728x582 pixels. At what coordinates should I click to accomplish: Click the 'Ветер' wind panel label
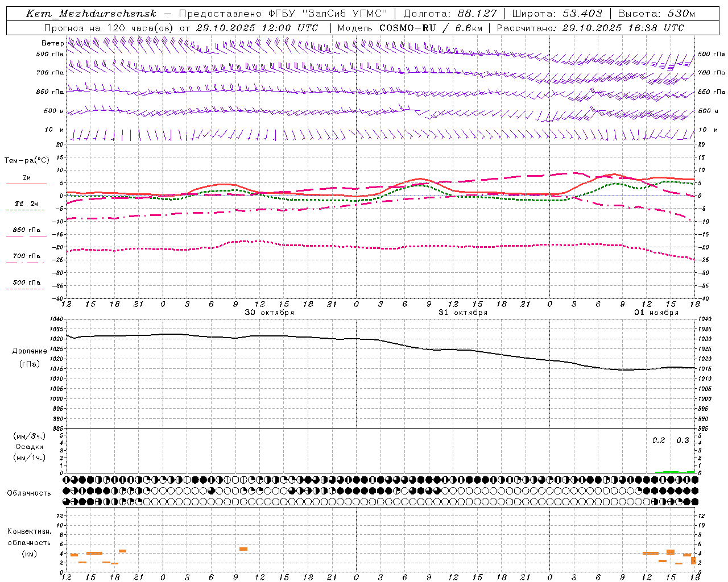pos(52,43)
